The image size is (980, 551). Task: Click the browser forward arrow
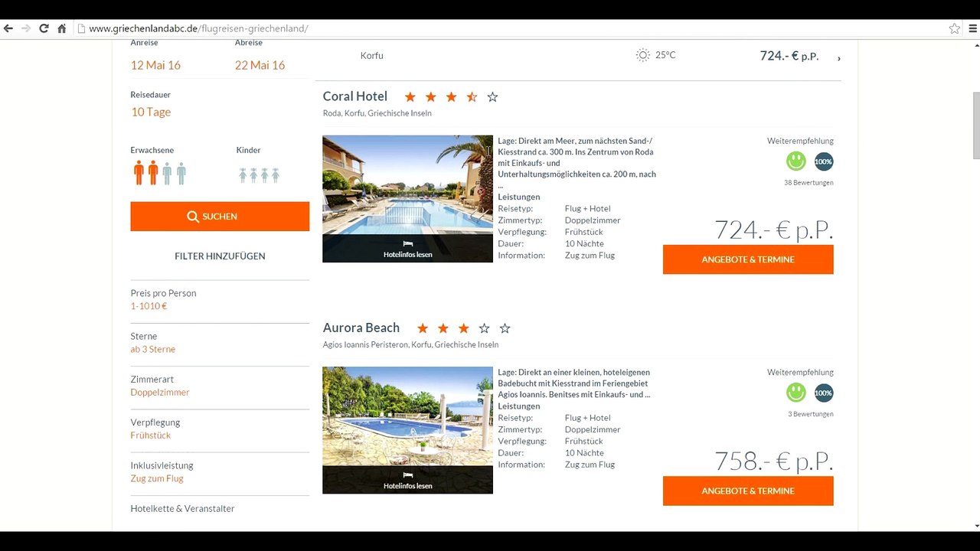(26, 28)
